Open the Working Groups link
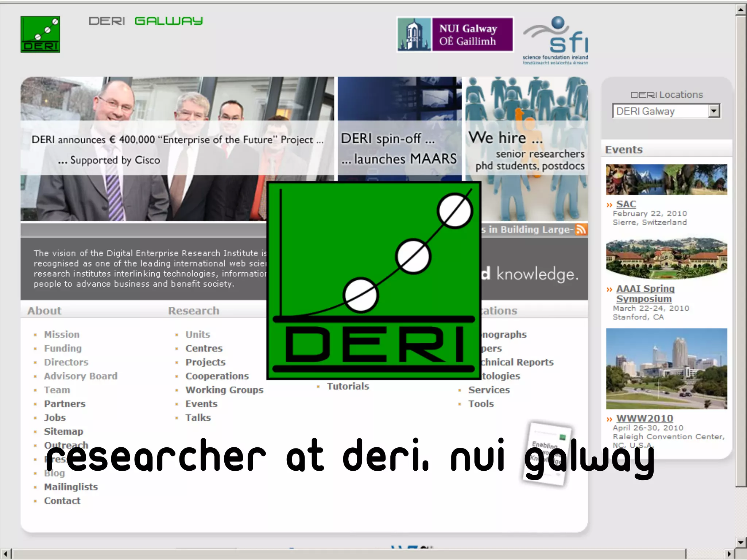747x560 pixels. [224, 390]
